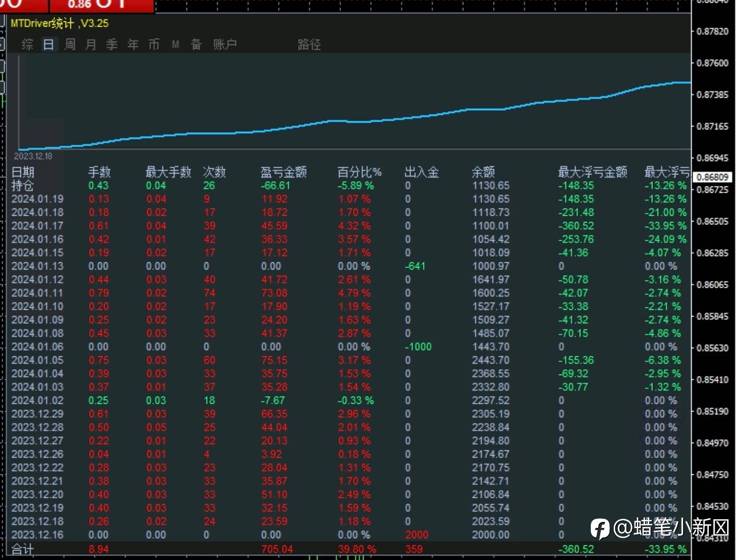This screenshot has width=737, height=560.
Task: Select the 合计 totals row label
Action: point(23,549)
